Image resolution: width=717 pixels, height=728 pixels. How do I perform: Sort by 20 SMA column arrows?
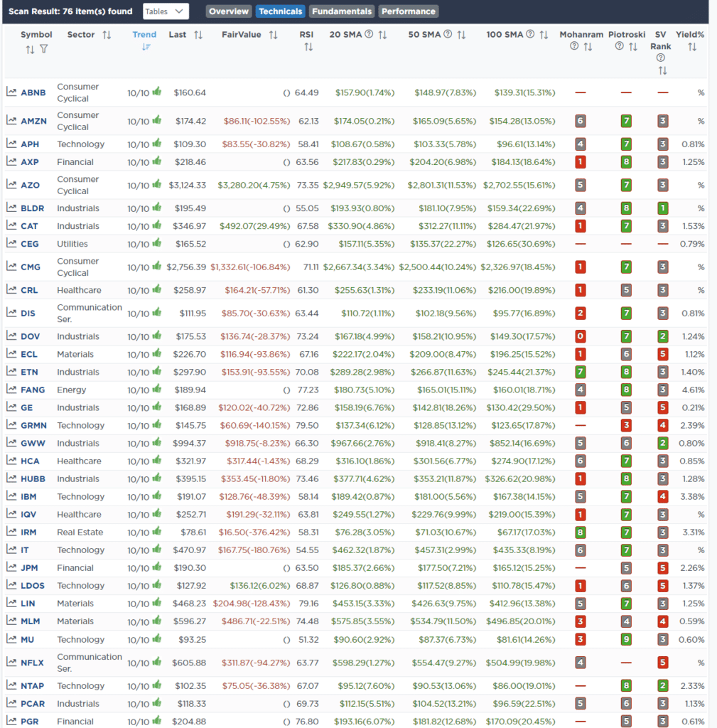coord(382,35)
